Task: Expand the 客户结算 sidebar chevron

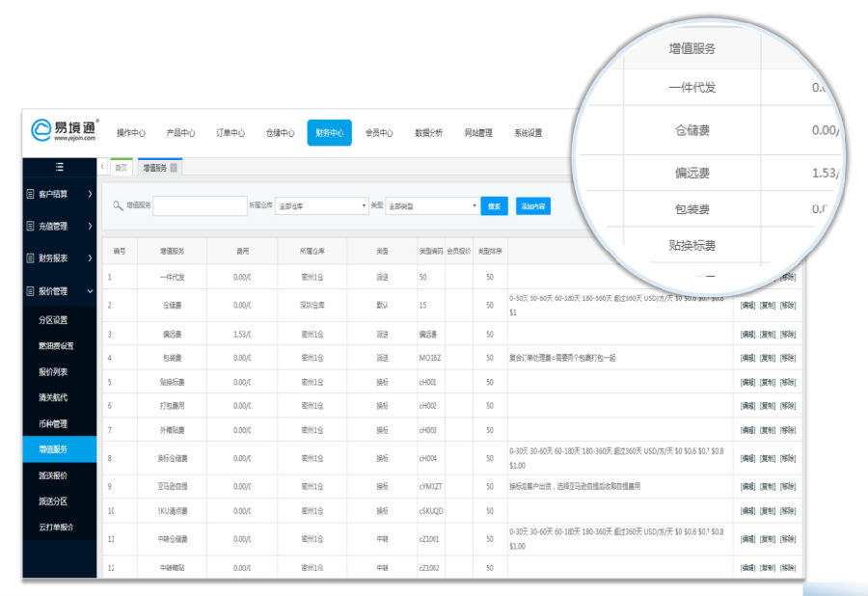Action: point(90,194)
